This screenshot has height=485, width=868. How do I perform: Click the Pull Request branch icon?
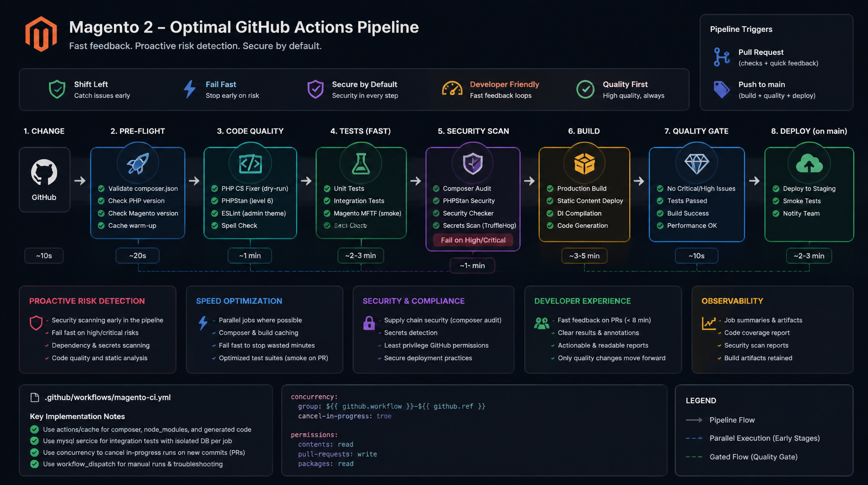click(722, 57)
